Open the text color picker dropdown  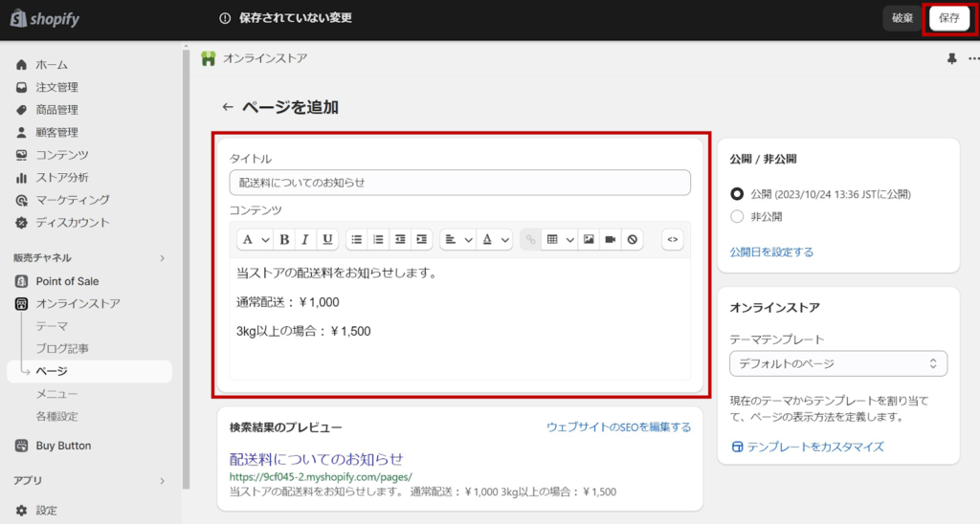click(x=495, y=239)
